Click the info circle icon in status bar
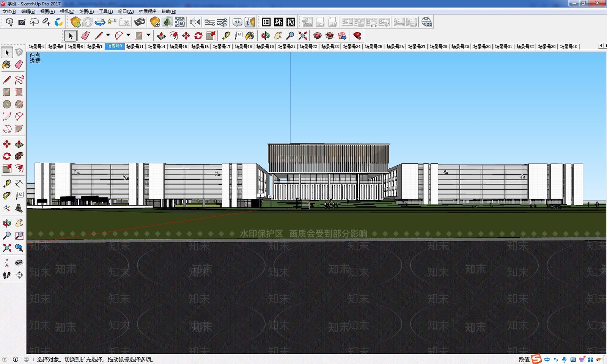The image size is (607, 364). pos(16,359)
